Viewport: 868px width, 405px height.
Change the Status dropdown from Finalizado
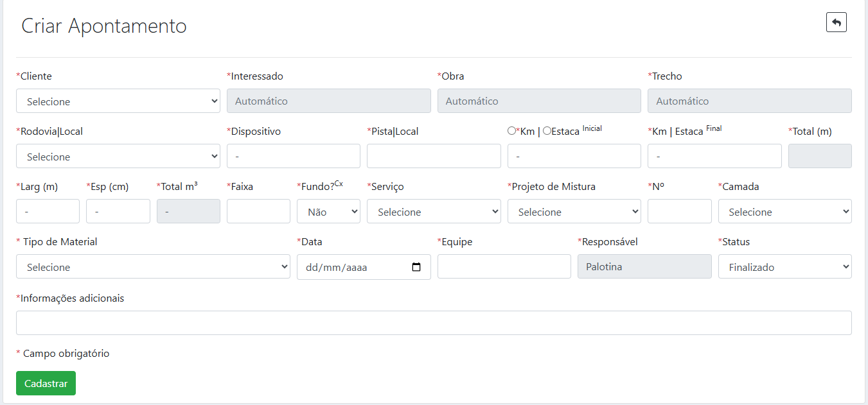pos(784,266)
